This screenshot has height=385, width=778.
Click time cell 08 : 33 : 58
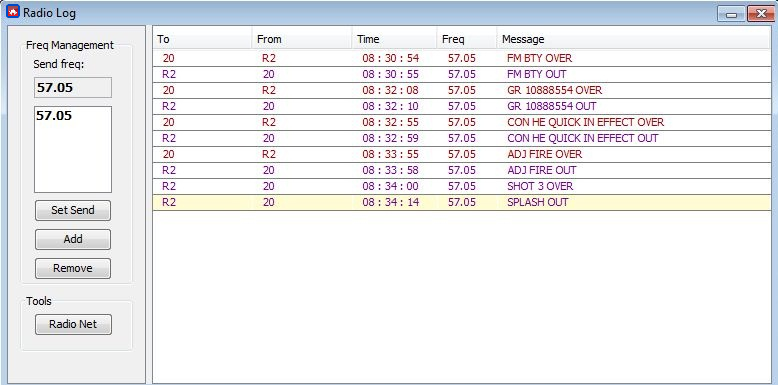[390, 170]
